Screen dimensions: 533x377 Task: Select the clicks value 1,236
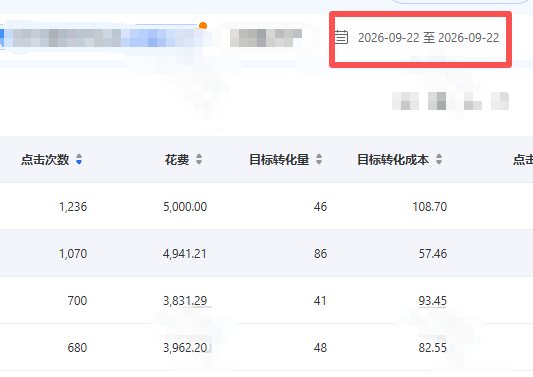pos(73,207)
